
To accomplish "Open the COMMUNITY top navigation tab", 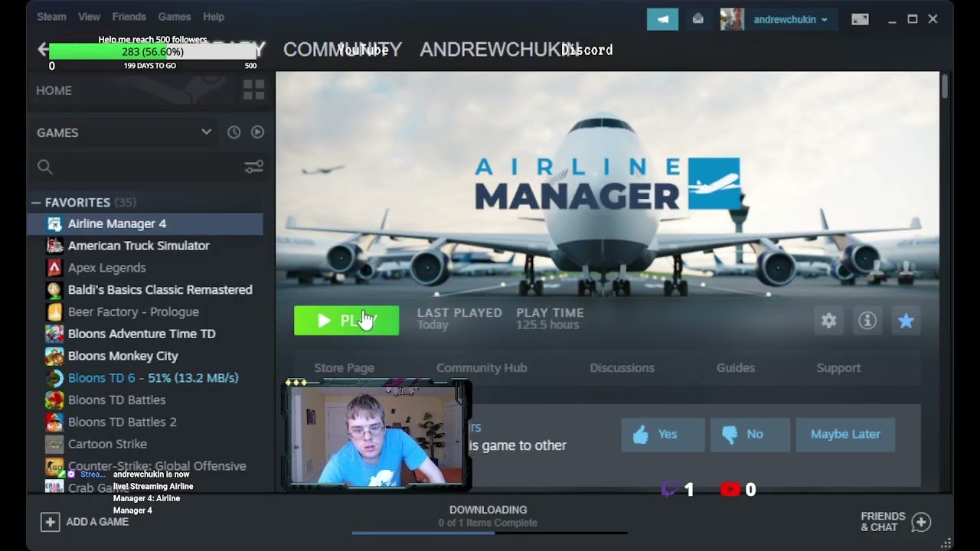I will click(x=342, y=50).
